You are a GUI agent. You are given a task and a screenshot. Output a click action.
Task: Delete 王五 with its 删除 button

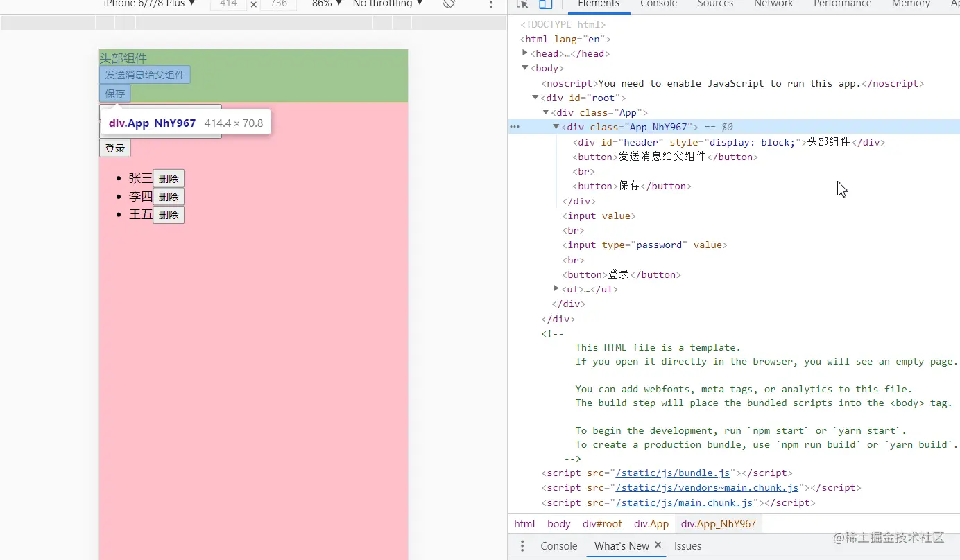(169, 215)
